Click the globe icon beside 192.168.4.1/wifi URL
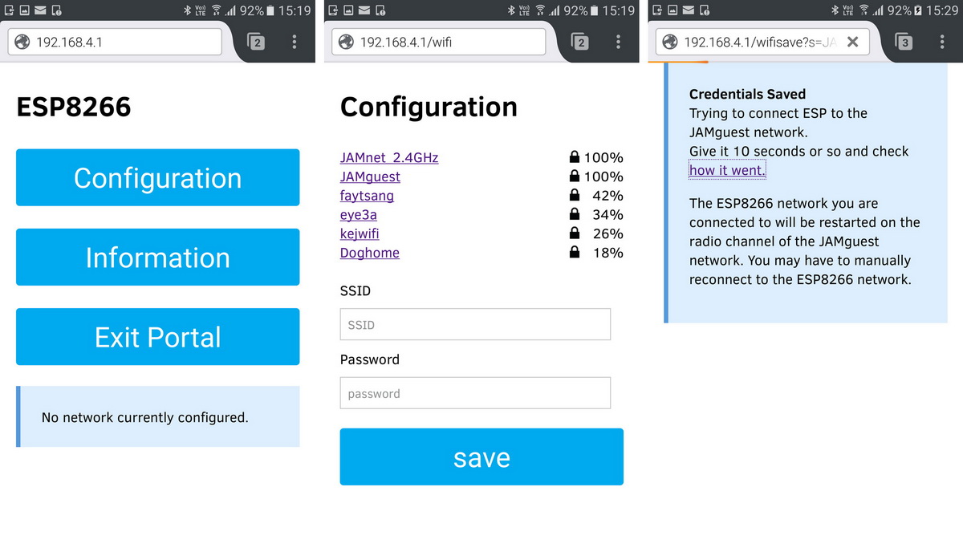 [x=346, y=42]
